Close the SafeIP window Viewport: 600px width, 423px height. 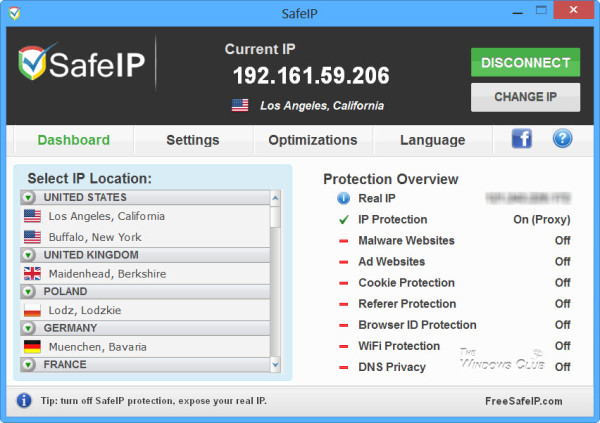(x=573, y=10)
